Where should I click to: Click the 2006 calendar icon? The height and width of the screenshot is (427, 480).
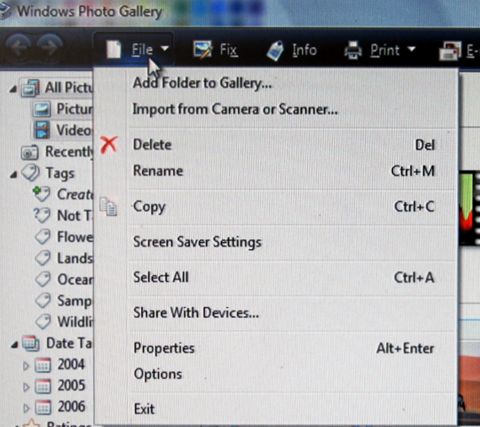coord(43,407)
